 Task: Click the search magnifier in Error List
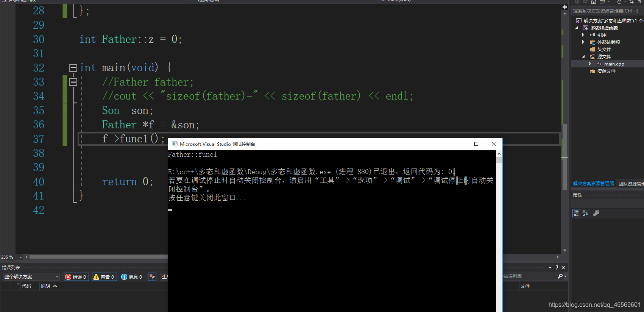click(x=560, y=276)
